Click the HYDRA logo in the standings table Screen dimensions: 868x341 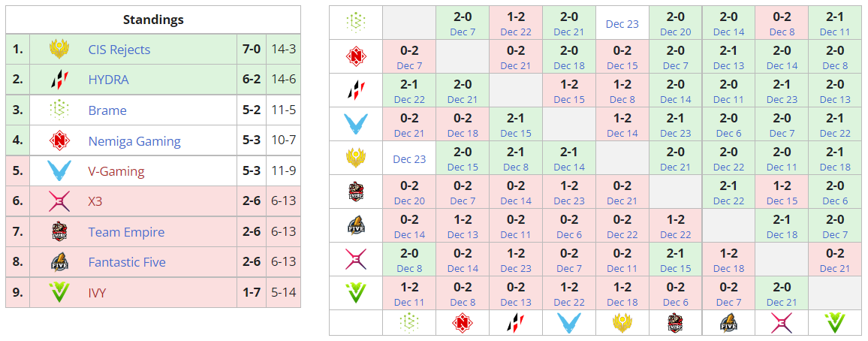click(x=59, y=80)
